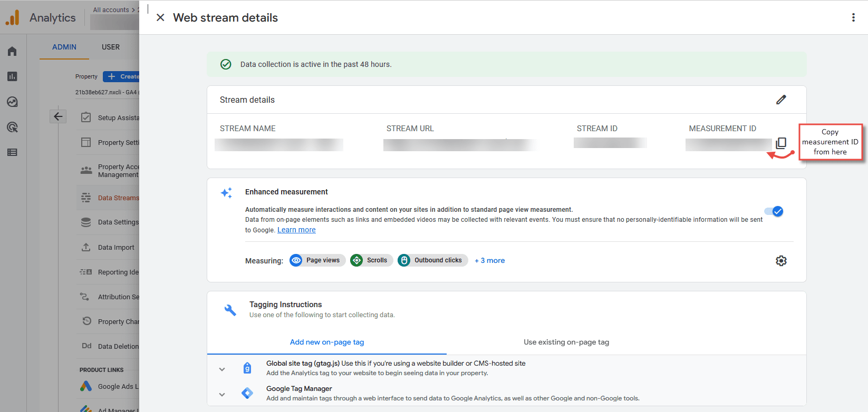Close the Web stream details panel
Image resolution: width=868 pixels, height=412 pixels.
[x=161, y=17]
